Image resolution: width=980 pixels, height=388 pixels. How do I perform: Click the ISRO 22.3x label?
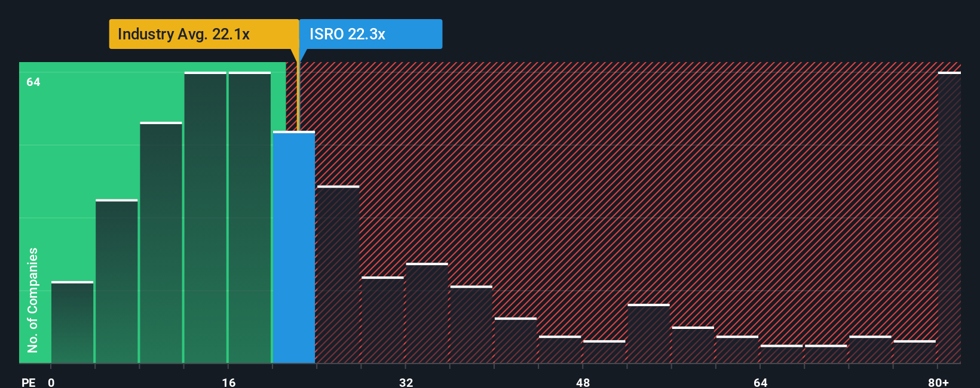[x=370, y=34]
